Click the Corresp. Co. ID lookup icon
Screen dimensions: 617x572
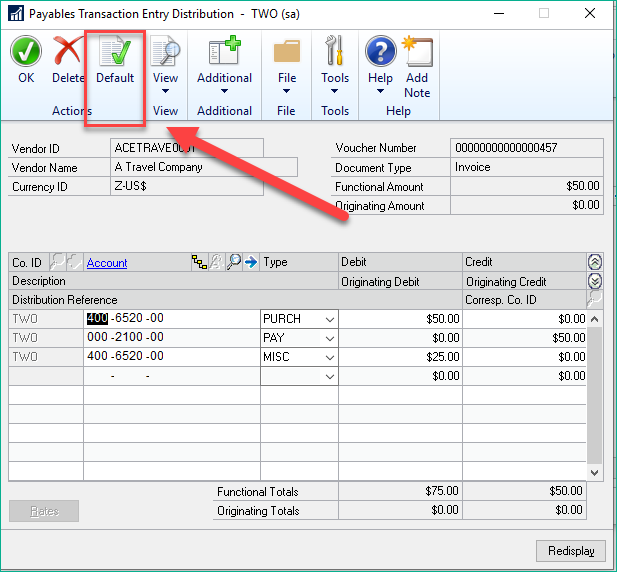[595, 299]
